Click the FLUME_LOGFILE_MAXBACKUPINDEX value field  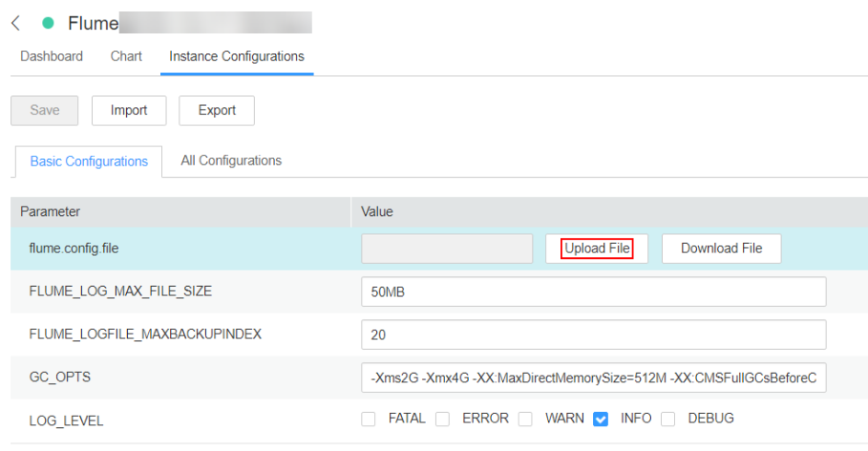(594, 334)
